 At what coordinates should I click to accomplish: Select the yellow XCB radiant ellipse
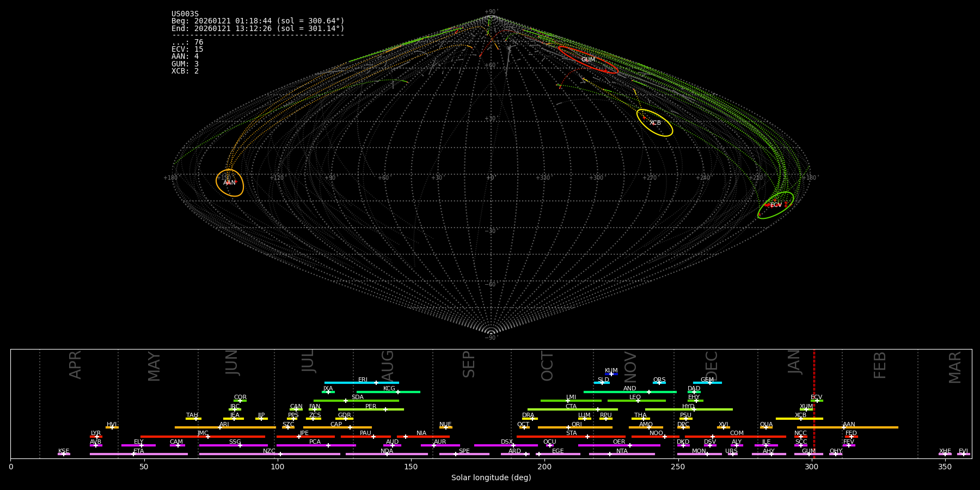[x=654, y=122]
